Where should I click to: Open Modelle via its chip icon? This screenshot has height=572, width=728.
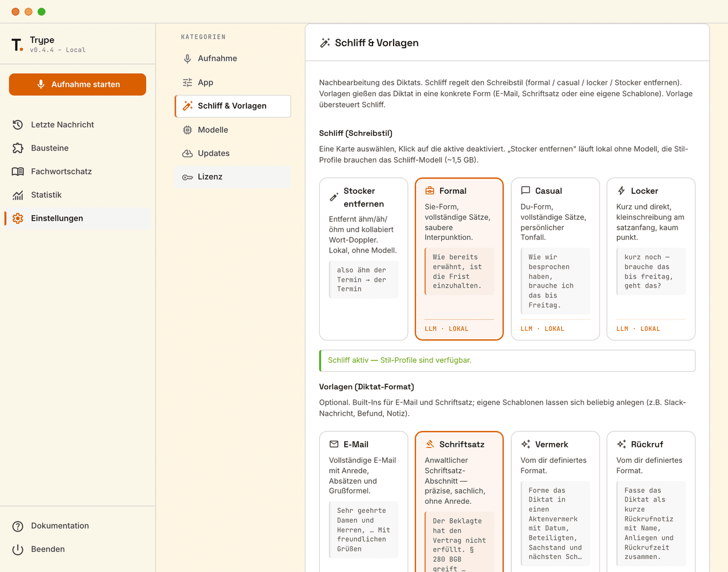pos(187,130)
